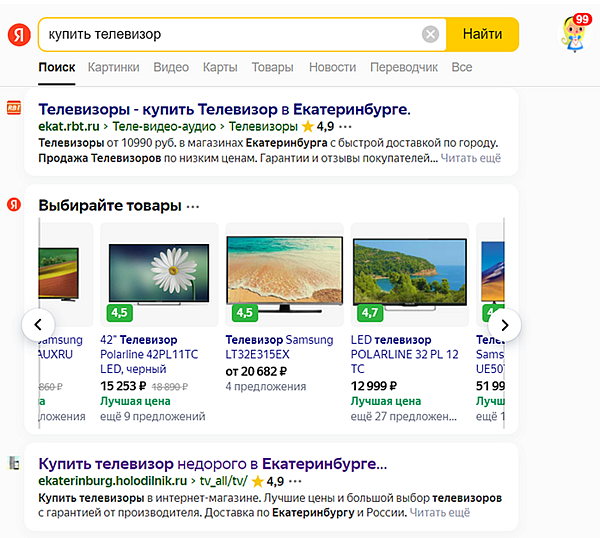600x538 pixels.
Task: Open the partially visible Samsung TV thumbnail on the left
Action: [65, 274]
